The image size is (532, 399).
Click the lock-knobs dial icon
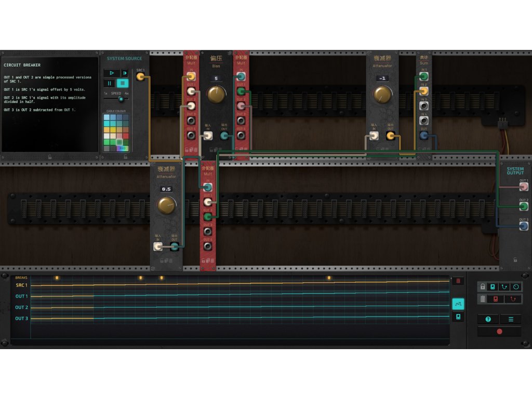(515, 287)
